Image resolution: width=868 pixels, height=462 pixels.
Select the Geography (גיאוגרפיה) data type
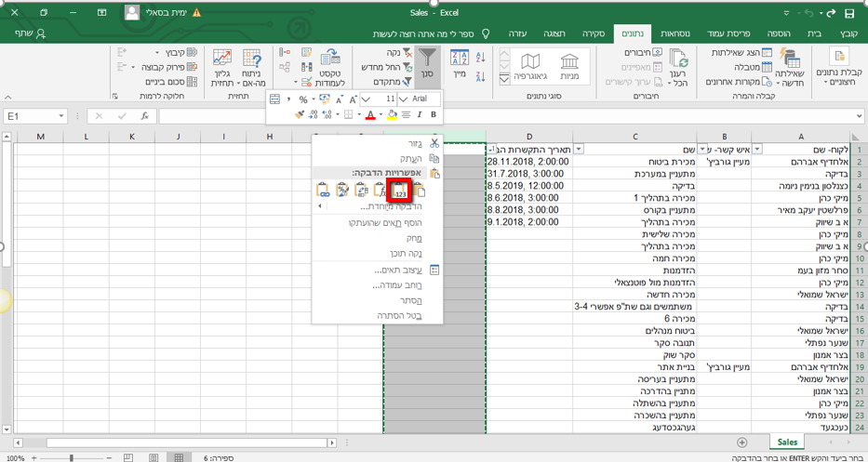tap(529, 66)
